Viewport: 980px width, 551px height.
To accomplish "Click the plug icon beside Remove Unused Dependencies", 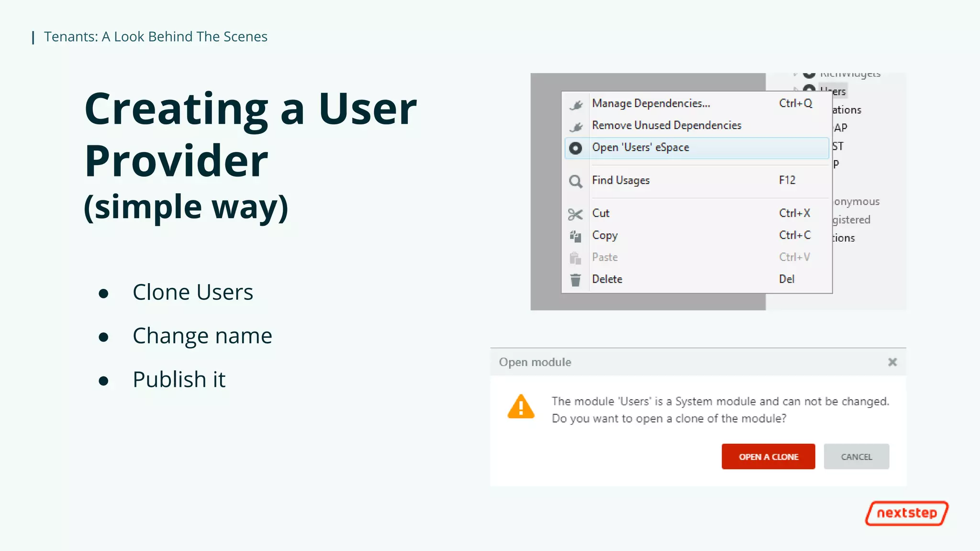I will 576,126.
